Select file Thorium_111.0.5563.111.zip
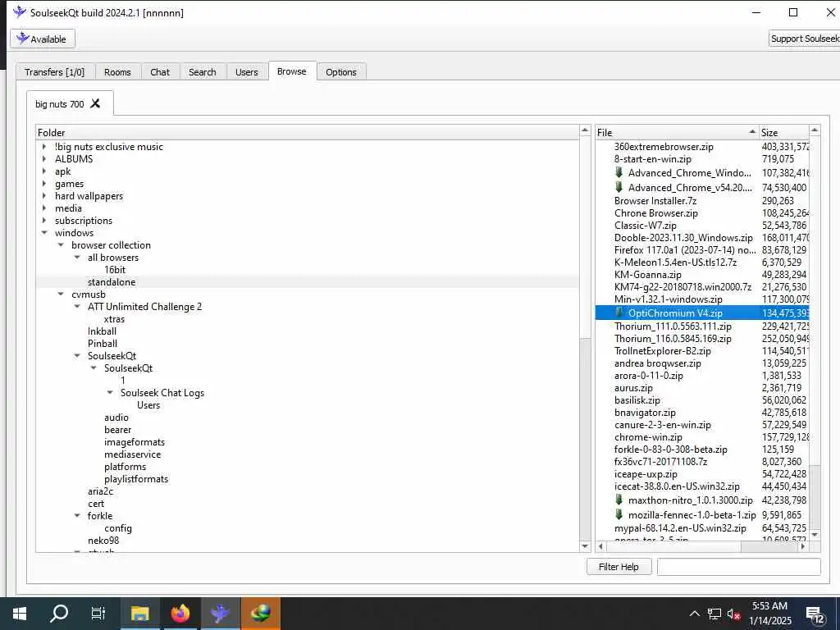The width and height of the screenshot is (840, 630). pos(673,326)
